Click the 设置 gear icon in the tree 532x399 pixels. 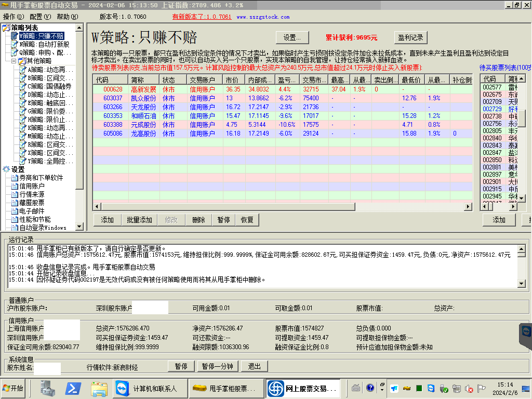(6, 169)
